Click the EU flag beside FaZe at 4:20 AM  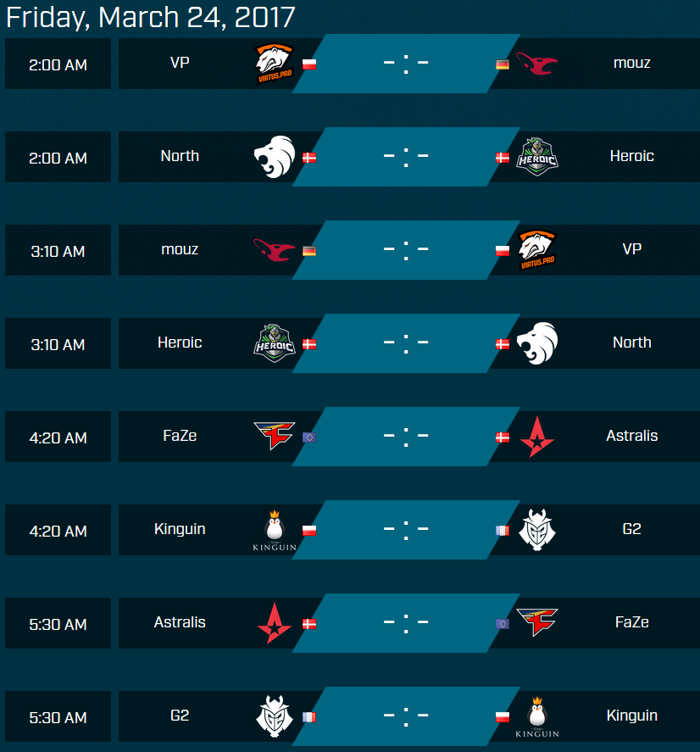(309, 437)
